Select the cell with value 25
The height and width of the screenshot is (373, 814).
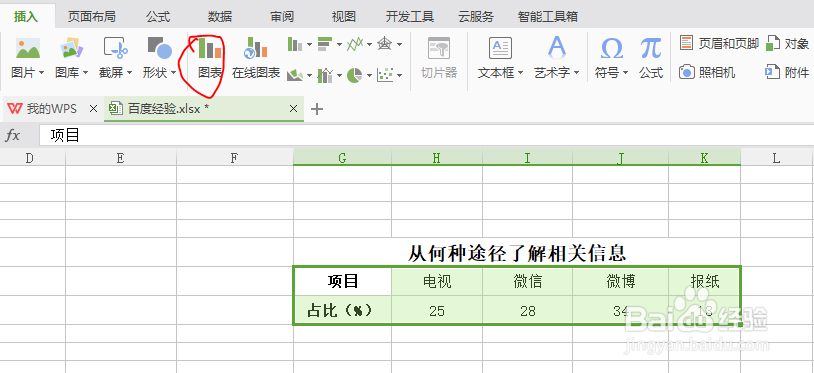tap(437, 310)
